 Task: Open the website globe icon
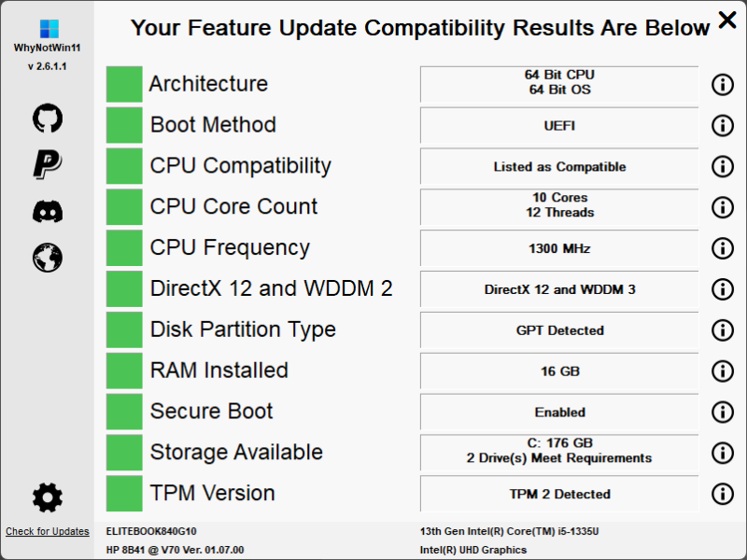coord(47,258)
